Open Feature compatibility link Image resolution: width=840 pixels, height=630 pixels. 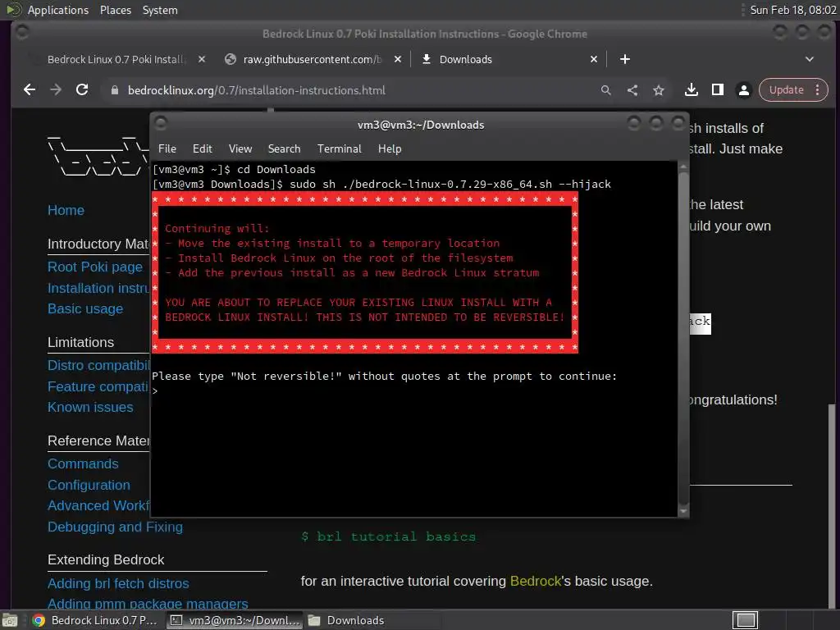98,386
